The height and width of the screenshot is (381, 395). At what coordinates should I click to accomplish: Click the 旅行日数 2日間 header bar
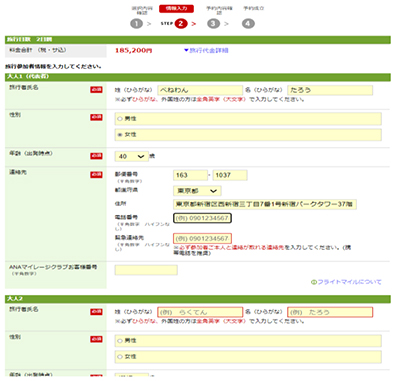198,40
